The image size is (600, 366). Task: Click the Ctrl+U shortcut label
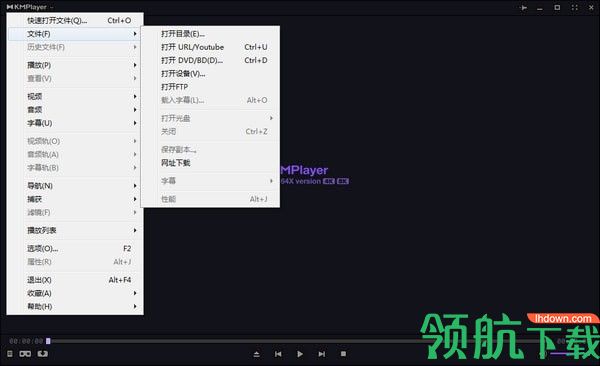point(256,47)
